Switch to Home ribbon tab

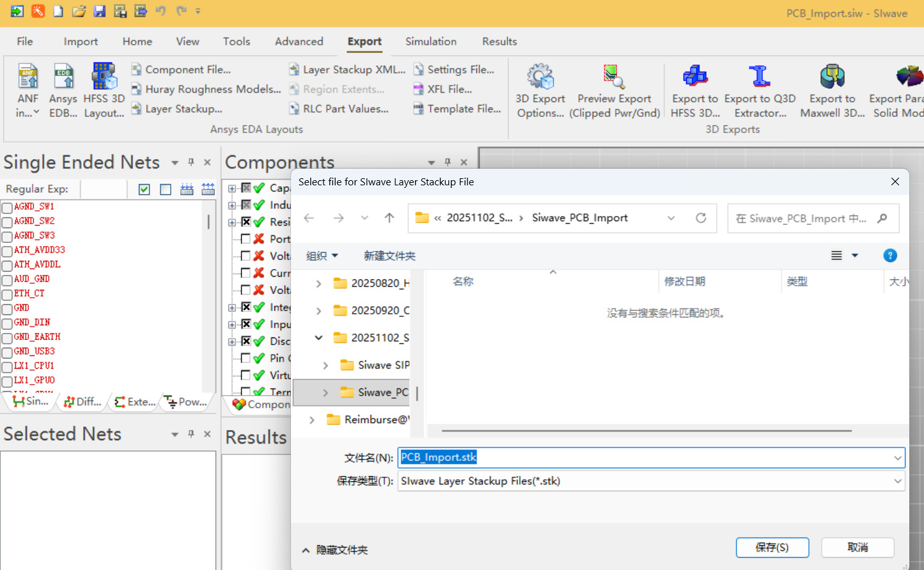137,42
